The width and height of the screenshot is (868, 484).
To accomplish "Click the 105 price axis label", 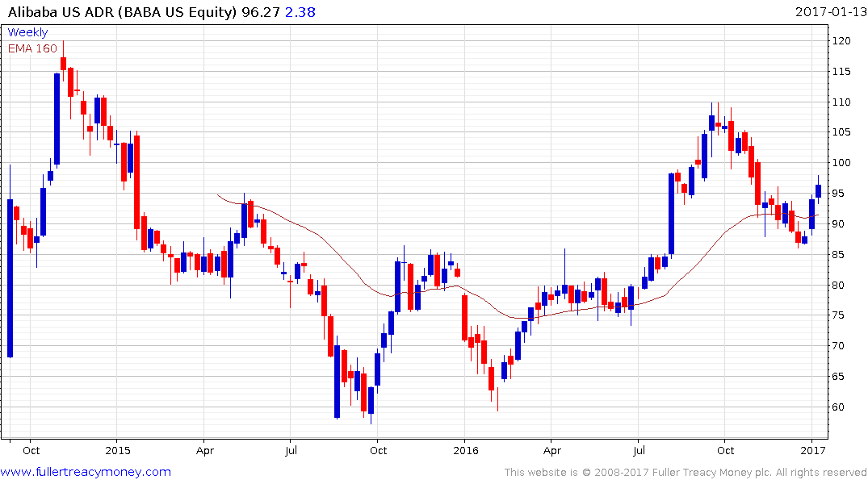I will [x=841, y=131].
